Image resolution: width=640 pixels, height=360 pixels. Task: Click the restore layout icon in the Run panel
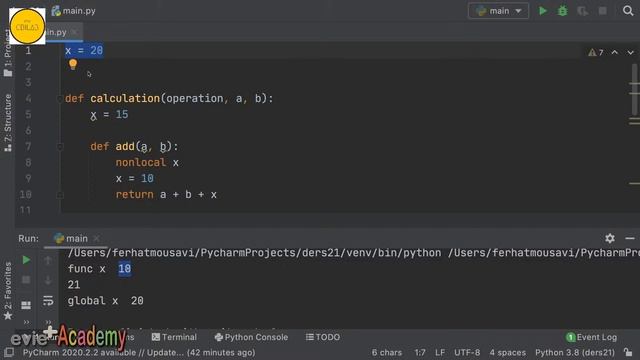tap(26, 305)
